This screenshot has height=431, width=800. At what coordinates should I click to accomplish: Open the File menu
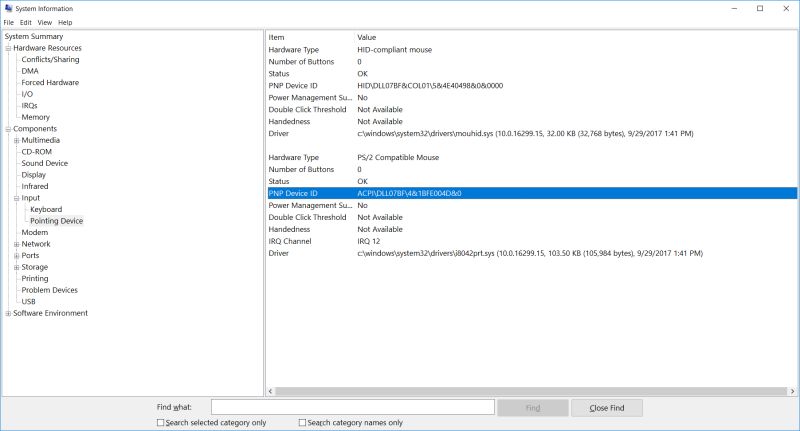coord(9,22)
